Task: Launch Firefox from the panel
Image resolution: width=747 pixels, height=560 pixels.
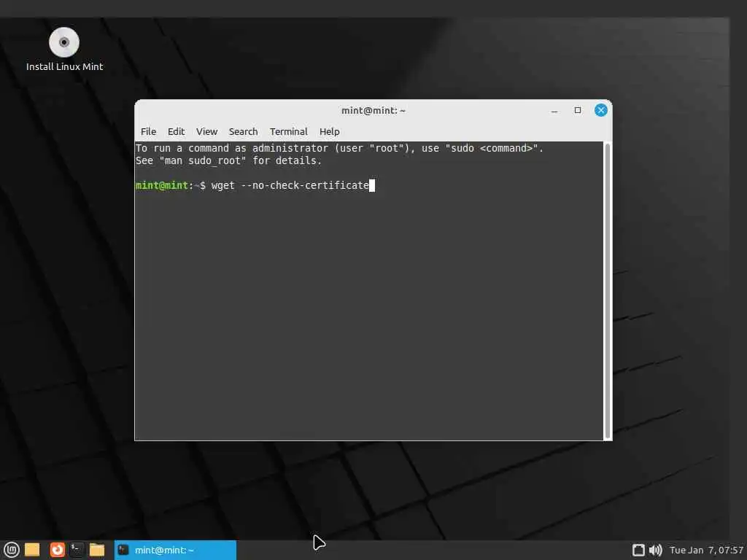Action: click(57, 550)
